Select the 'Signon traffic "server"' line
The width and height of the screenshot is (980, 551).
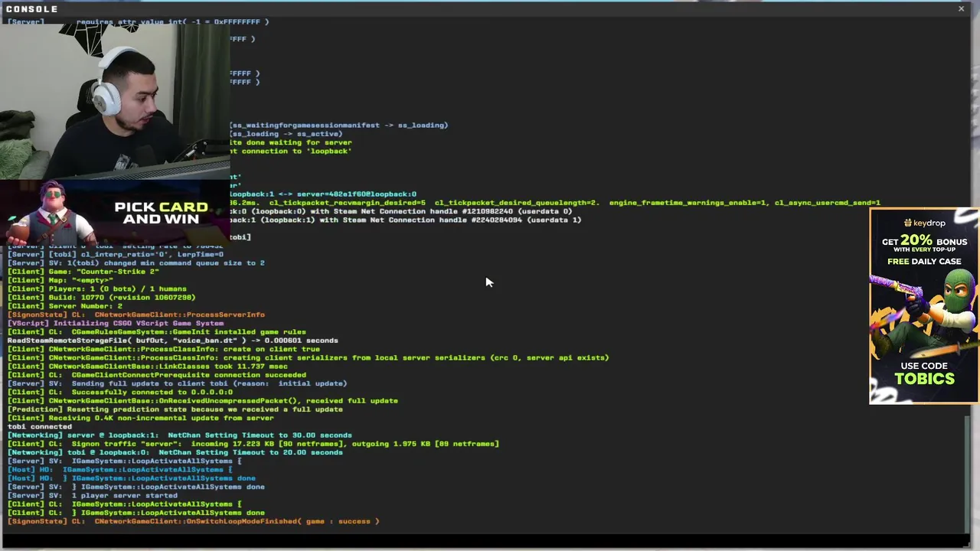[253, 444]
